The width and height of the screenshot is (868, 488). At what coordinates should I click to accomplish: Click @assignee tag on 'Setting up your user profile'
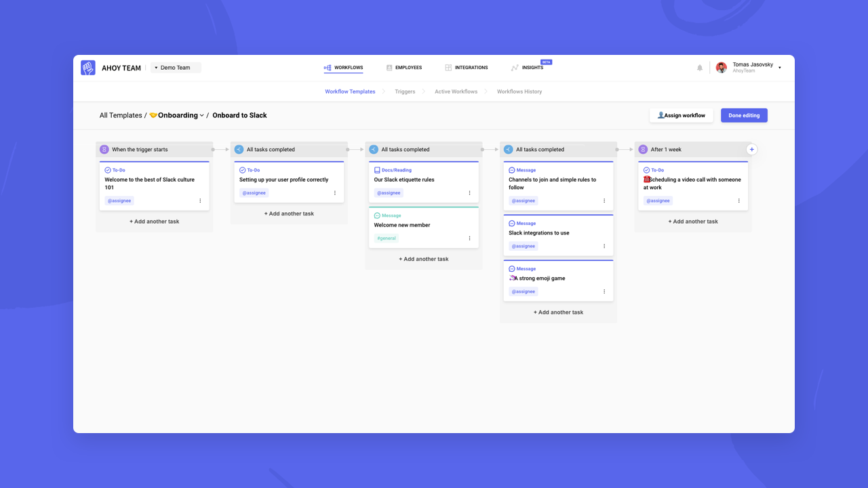(x=254, y=193)
